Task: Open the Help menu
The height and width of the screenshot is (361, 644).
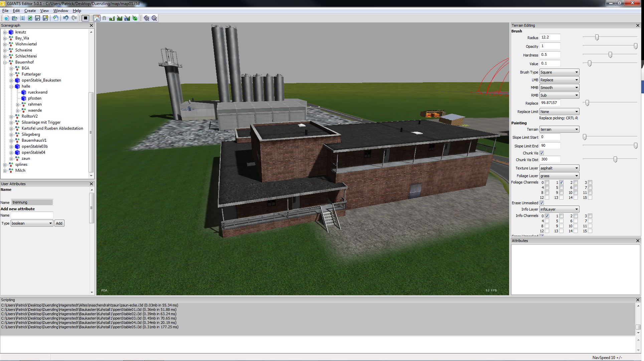Action: [77, 11]
